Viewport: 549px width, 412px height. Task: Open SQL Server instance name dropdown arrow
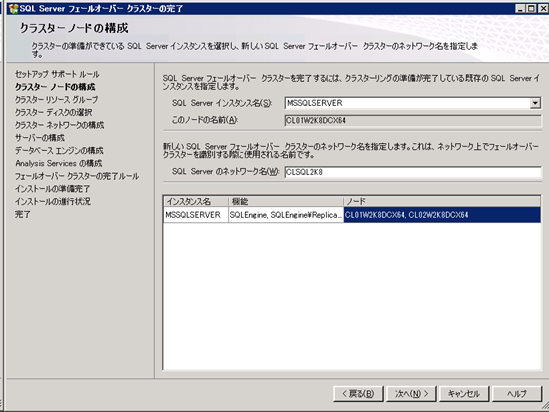pos(535,103)
